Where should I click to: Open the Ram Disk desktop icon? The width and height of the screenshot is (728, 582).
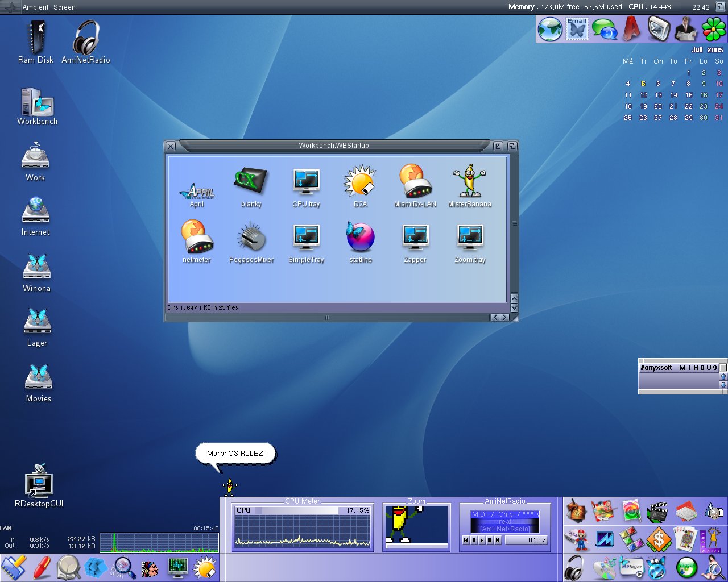[36, 42]
